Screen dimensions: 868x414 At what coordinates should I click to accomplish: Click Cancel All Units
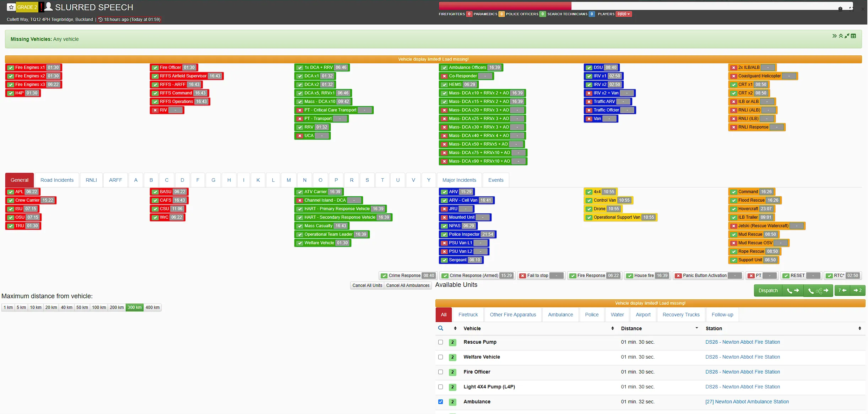[367, 285]
